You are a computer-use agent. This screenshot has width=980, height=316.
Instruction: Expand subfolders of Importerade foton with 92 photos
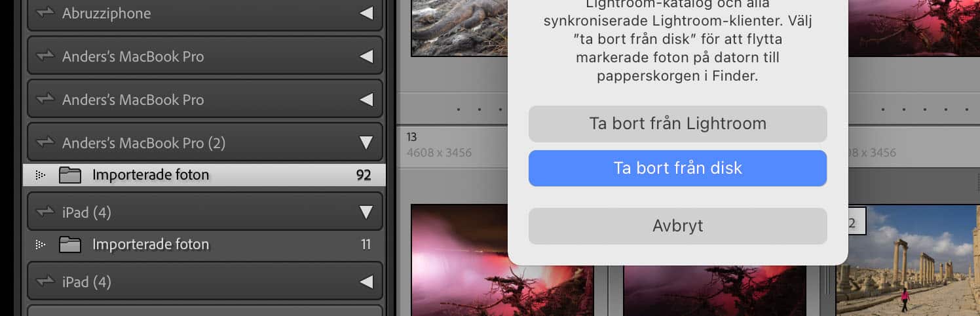point(40,175)
